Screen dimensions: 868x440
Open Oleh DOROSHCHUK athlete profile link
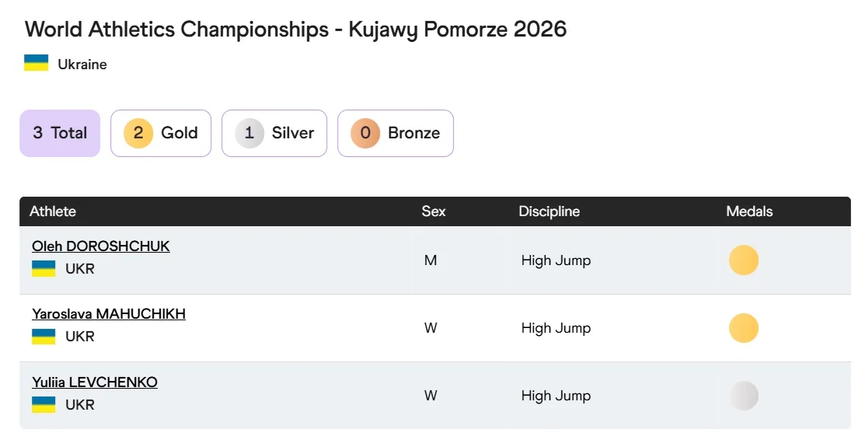[x=100, y=246]
